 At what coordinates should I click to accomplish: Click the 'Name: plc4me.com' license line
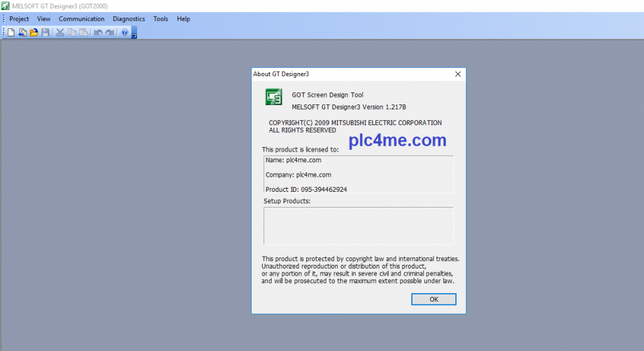pos(293,160)
